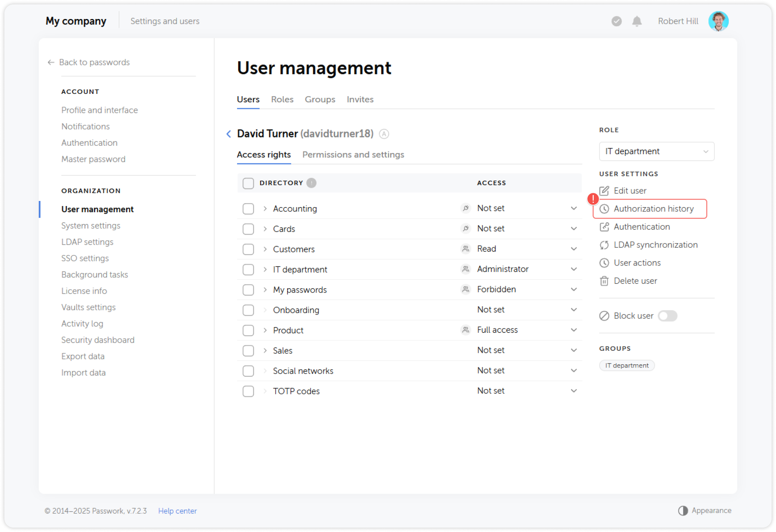Viewport: 776px width, 532px height.
Task: Open the Permissions and settings tab
Action: pyautogui.click(x=353, y=155)
